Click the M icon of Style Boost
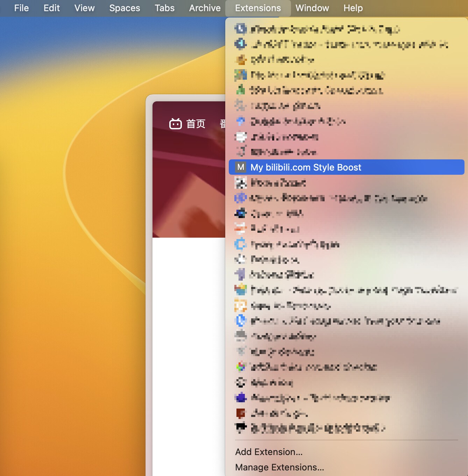This screenshot has width=468, height=476. pyautogui.click(x=241, y=167)
